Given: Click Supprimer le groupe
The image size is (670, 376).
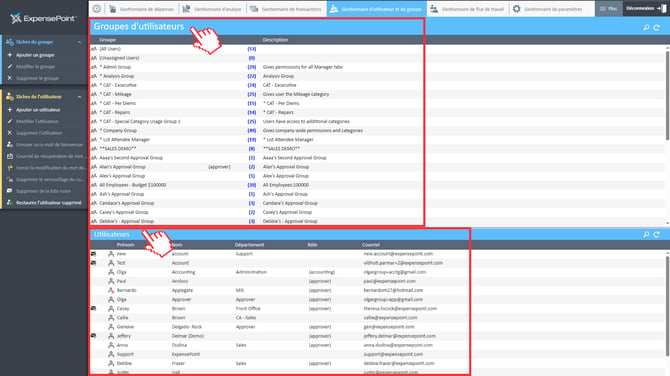Looking at the screenshot, I should pos(37,79).
